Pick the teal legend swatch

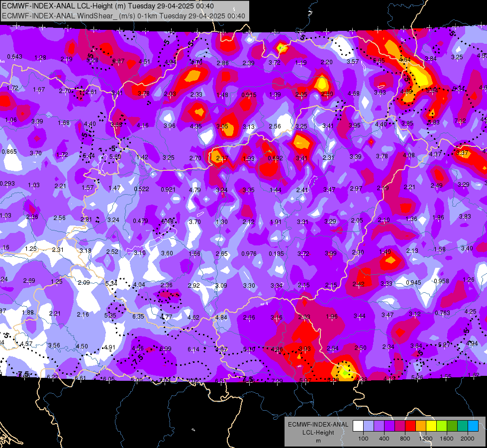463,426
